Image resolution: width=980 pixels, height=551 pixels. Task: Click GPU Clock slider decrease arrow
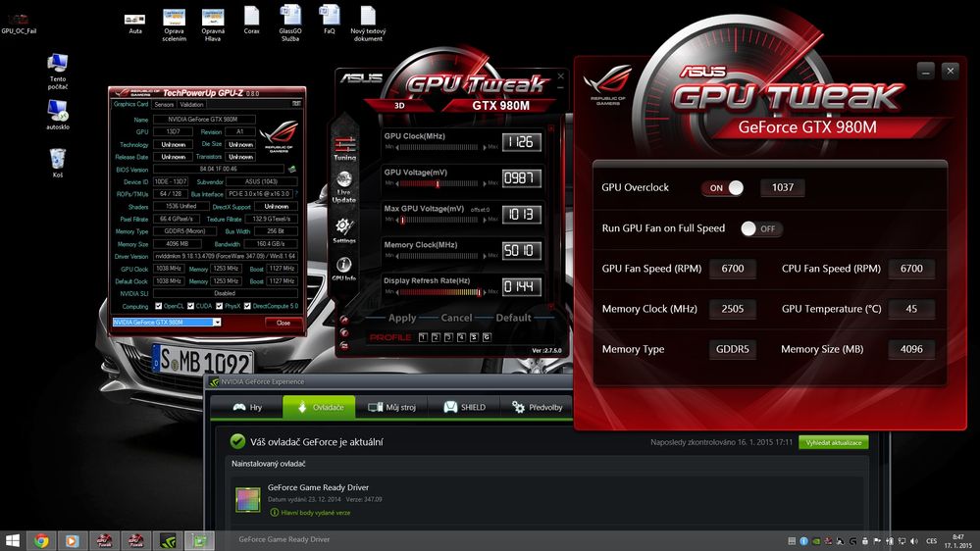point(397,147)
